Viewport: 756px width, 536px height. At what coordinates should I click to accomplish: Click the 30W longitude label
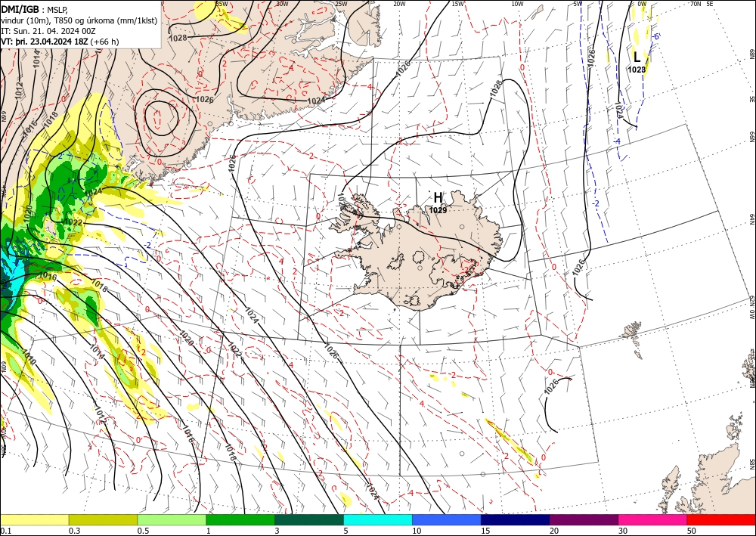click(x=282, y=4)
